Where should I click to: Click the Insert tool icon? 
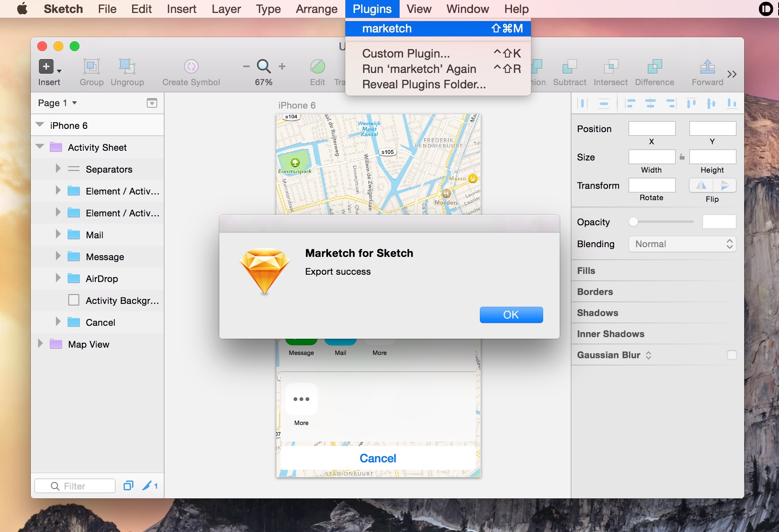46,66
